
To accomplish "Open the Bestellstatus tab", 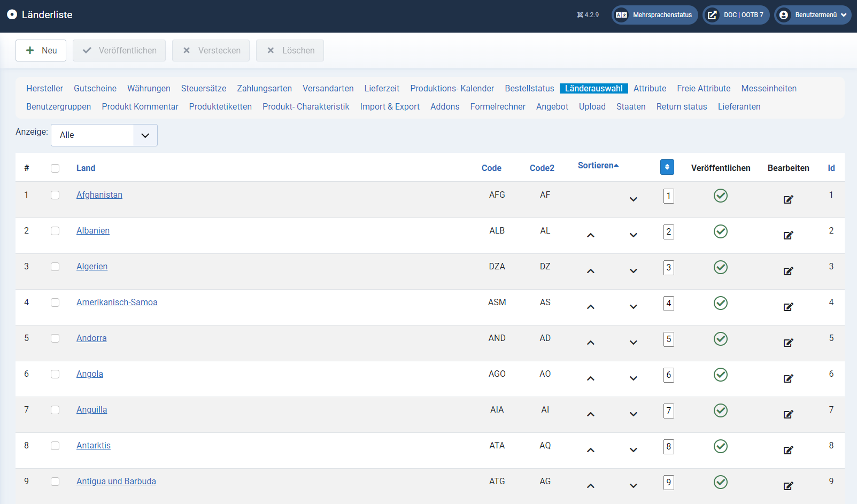I will pyautogui.click(x=529, y=89).
